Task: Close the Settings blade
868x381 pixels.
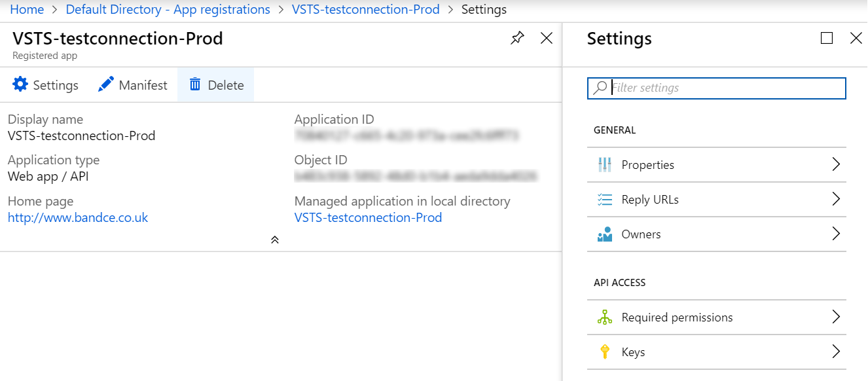Action: [x=856, y=38]
